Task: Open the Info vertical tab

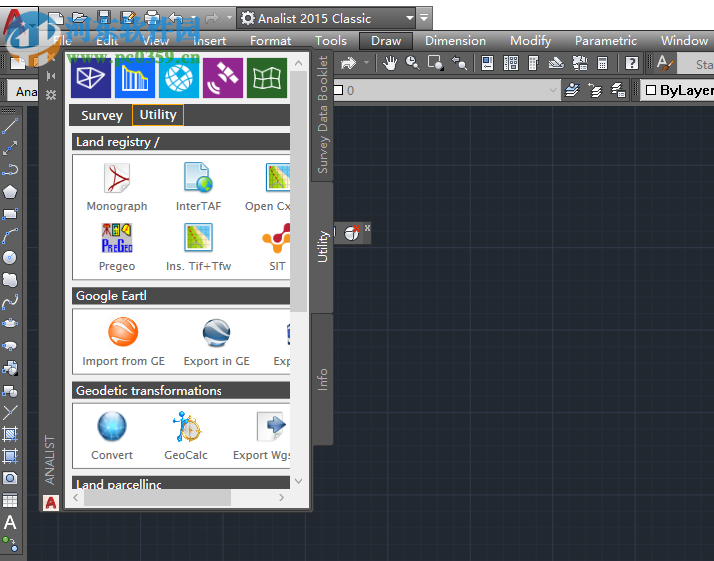Action: tap(322, 380)
